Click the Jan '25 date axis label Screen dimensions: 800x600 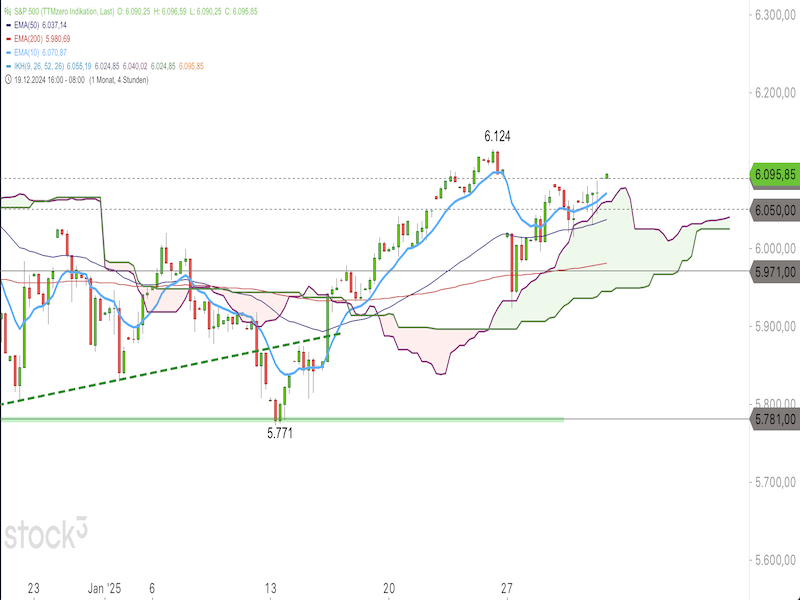pyautogui.click(x=105, y=588)
